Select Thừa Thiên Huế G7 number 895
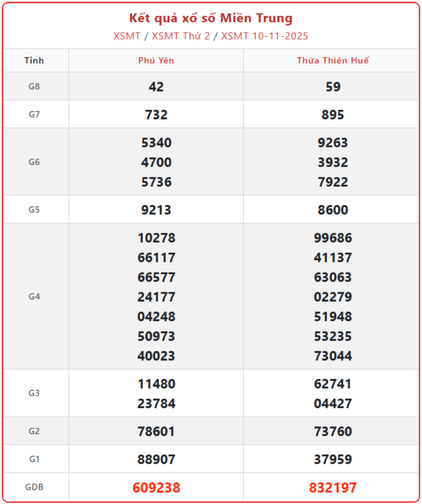422x504 pixels. click(x=333, y=115)
